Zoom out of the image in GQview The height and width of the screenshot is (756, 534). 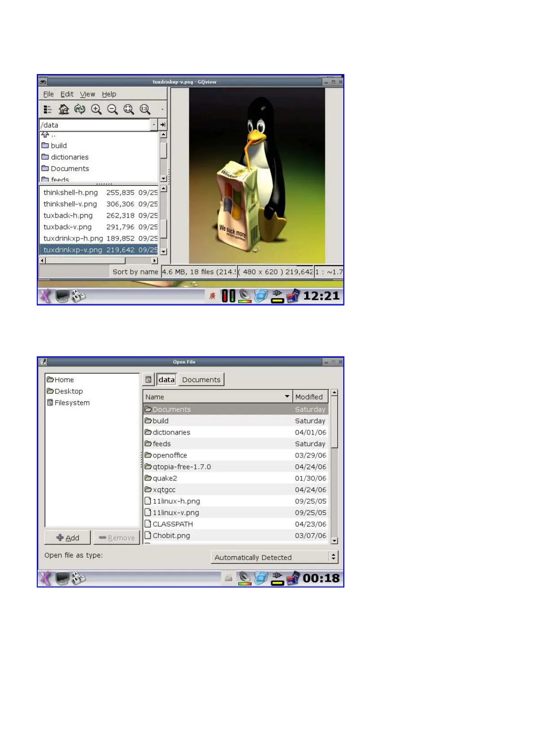[x=112, y=109]
